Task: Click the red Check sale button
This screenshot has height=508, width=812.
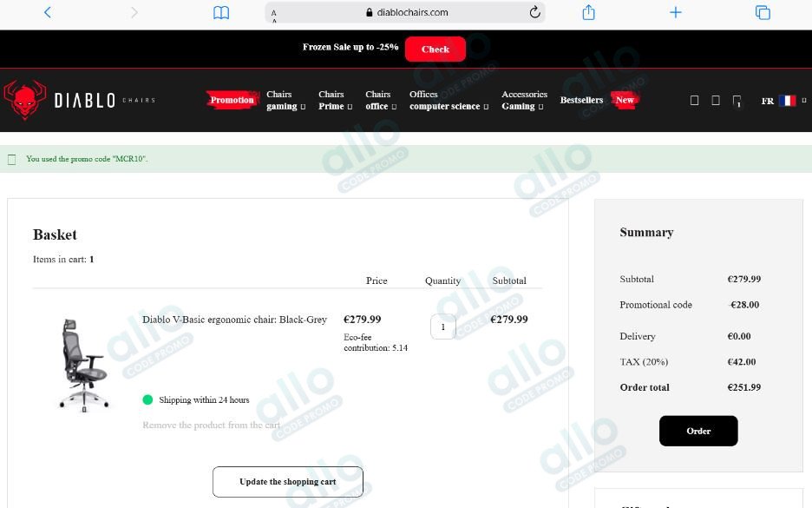Action: tap(435, 49)
